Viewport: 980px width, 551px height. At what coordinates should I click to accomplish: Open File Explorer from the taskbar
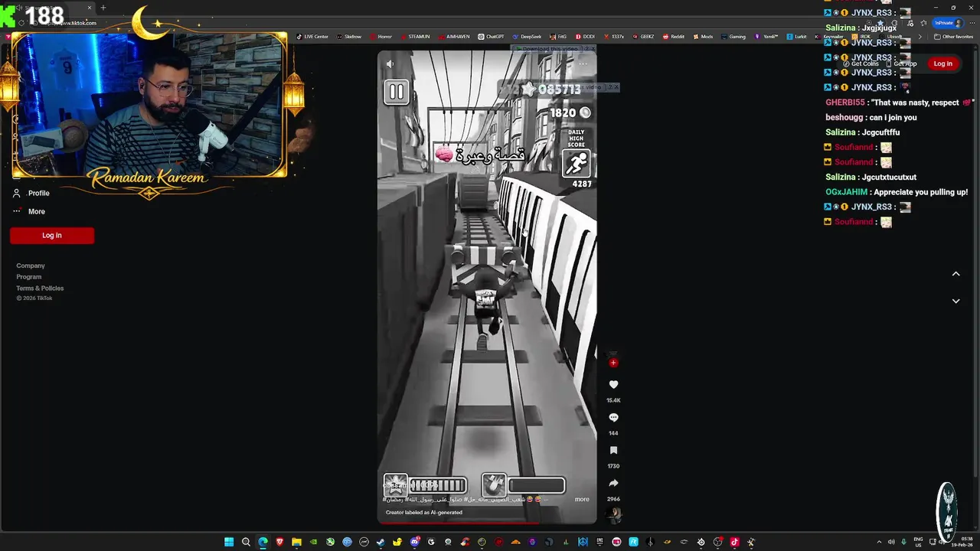coord(296,542)
